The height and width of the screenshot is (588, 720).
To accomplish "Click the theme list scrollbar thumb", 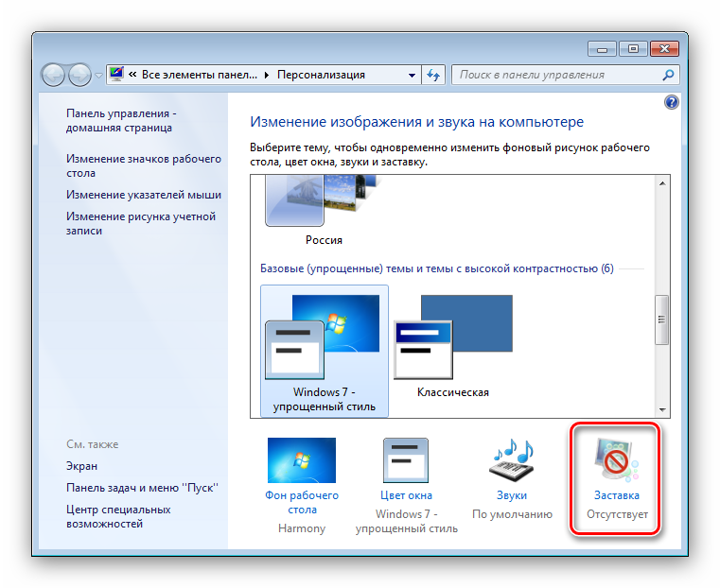I will point(661,320).
